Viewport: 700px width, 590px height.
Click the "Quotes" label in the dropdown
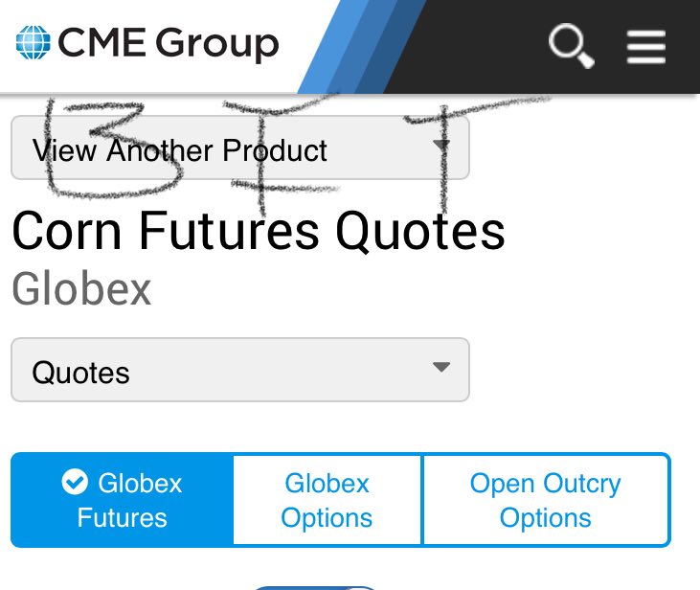[80, 373]
